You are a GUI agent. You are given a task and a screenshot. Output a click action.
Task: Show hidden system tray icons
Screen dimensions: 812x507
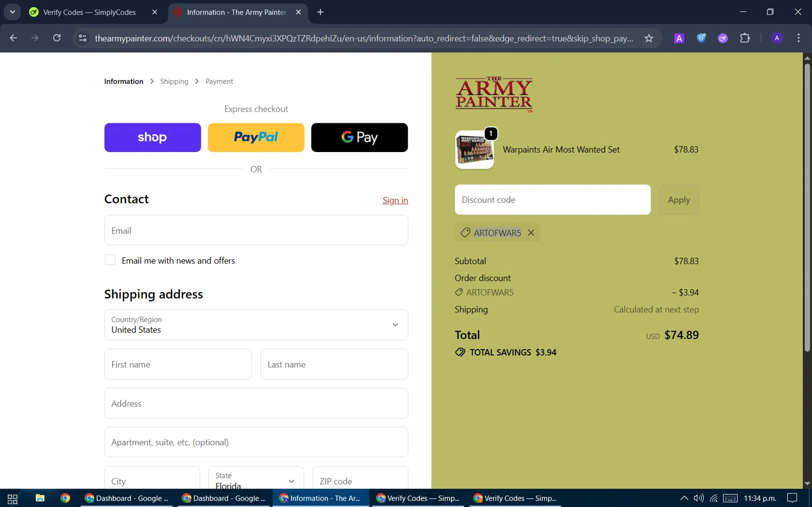pos(684,498)
